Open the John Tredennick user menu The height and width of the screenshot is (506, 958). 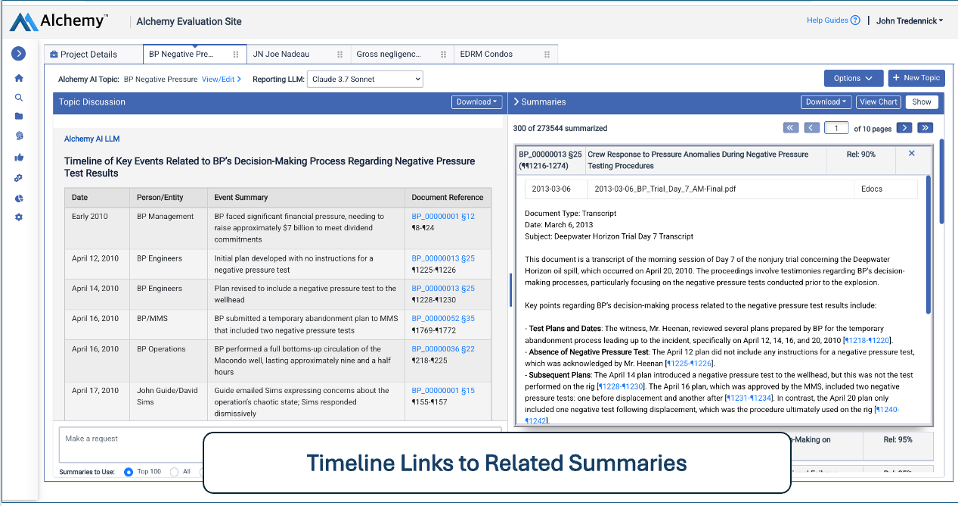click(x=909, y=21)
